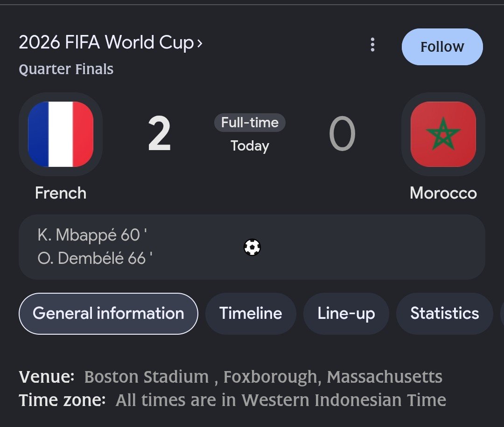
Task: Click the soccer ball goal icon
Action: (252, 247)
